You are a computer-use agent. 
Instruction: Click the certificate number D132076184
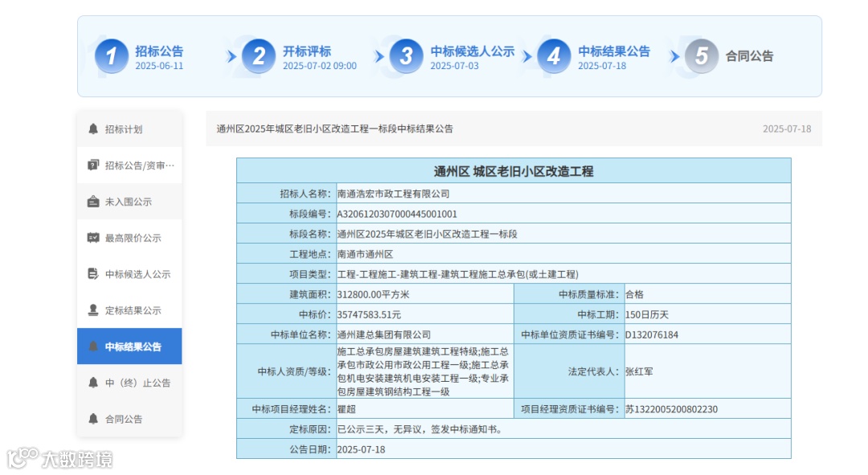652,335
